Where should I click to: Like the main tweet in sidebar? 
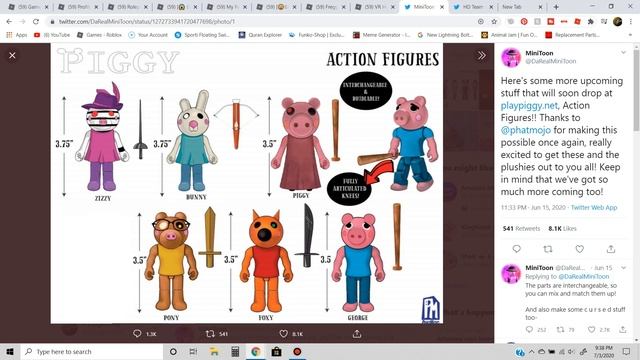580,249
